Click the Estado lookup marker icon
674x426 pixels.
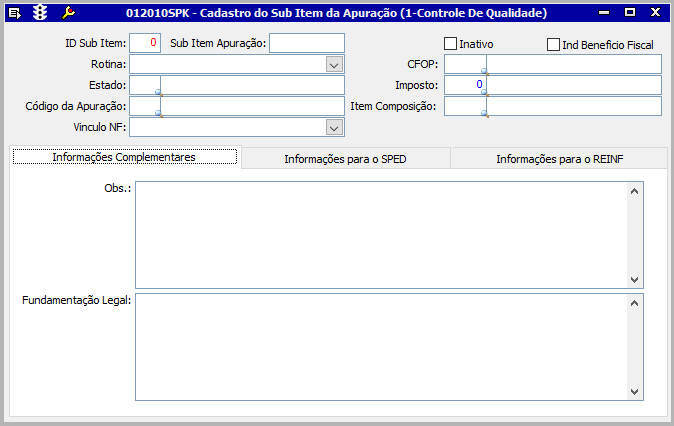[x=159, y=92]
